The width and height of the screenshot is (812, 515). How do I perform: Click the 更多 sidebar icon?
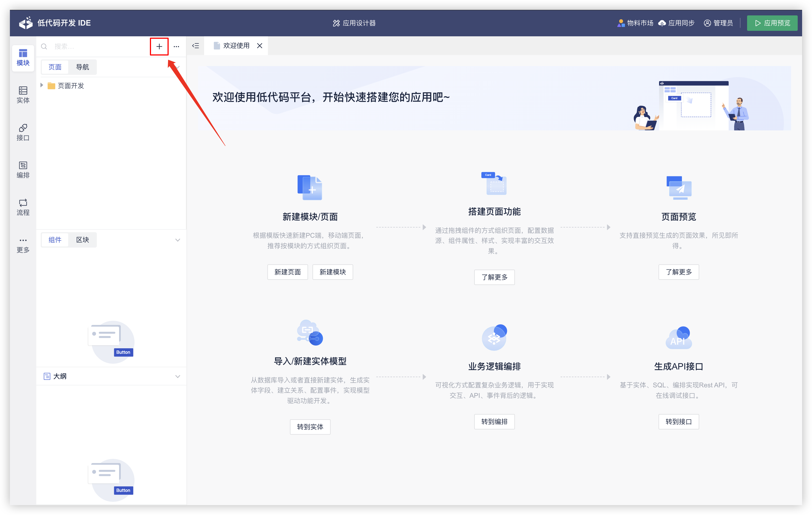pyautogui.click(x=23, y=245)
